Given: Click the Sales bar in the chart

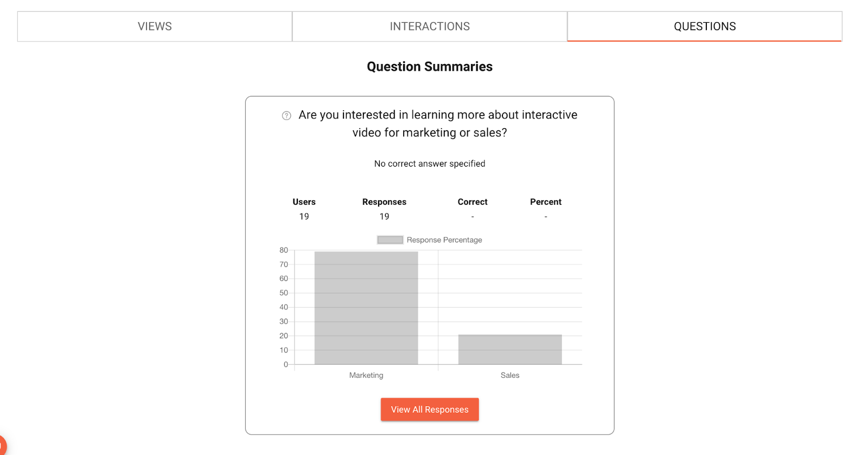Looking at the screenshot, I should (510, 349).
